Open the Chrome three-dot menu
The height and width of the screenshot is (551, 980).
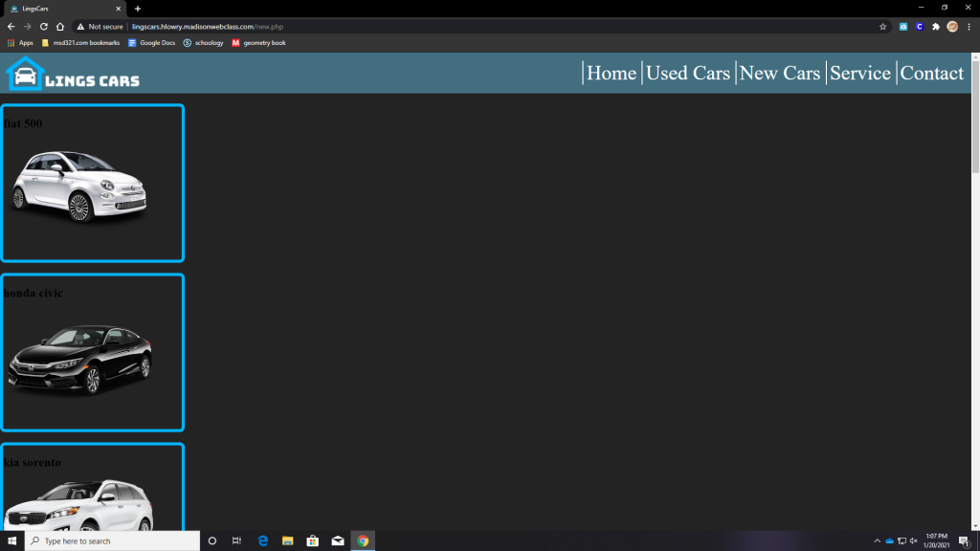pyautogui.click(x=969, y=27)
